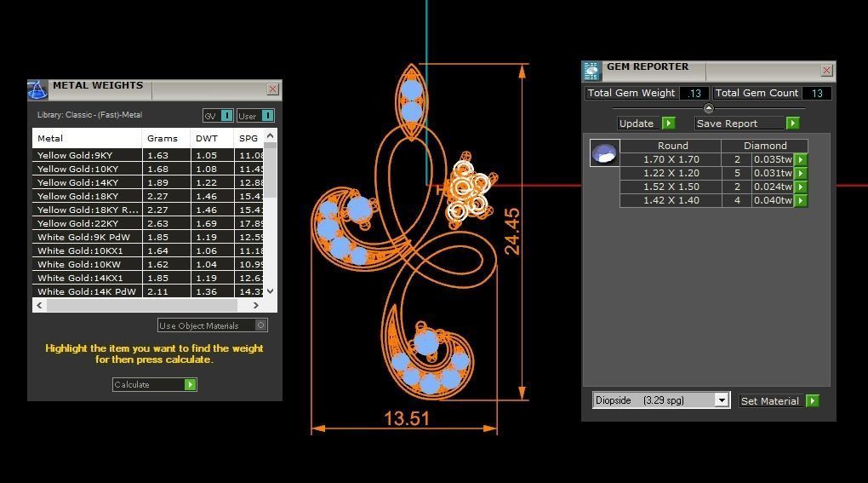
Task: Click the 1.42 X 1.40 gem size
Action: tap(671, 200)
